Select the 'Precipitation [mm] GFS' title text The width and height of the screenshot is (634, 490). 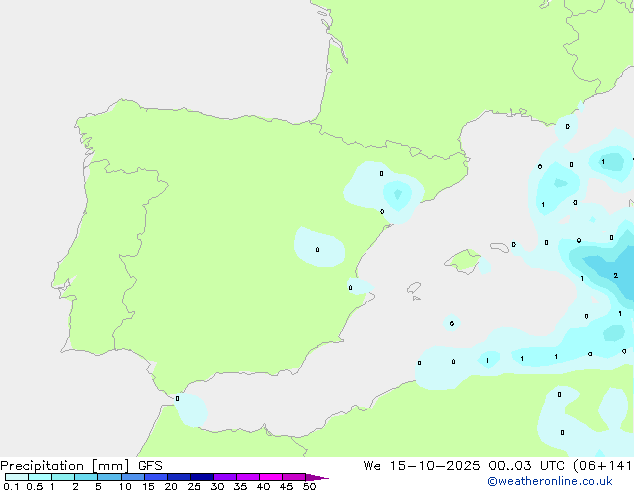pos(81,466)
